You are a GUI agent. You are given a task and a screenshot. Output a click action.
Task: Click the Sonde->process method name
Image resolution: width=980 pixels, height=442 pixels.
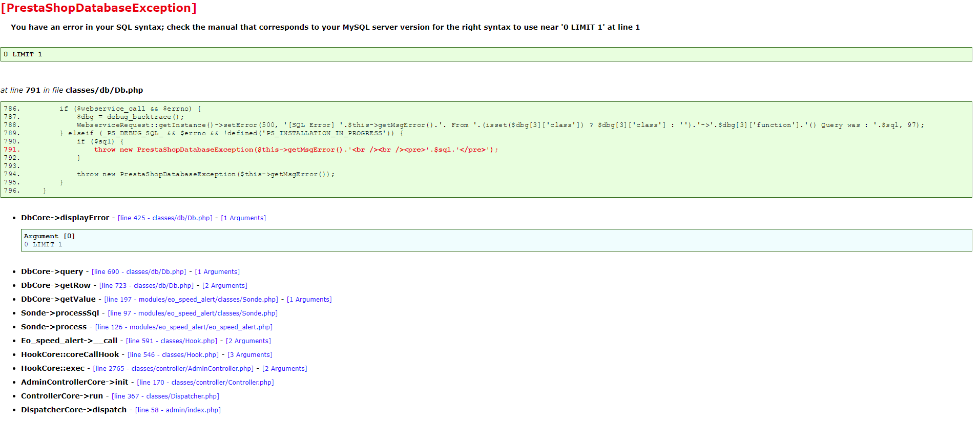(54, 327)
